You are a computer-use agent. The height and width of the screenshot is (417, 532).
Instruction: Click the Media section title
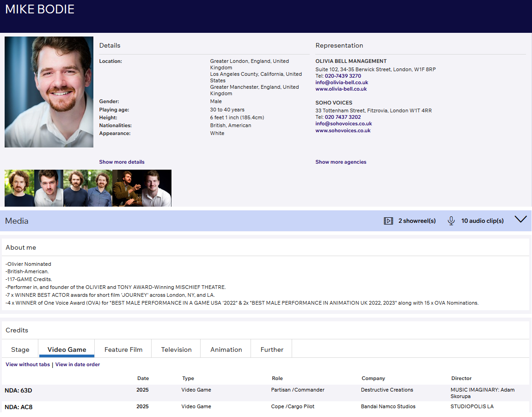point(17,221)
